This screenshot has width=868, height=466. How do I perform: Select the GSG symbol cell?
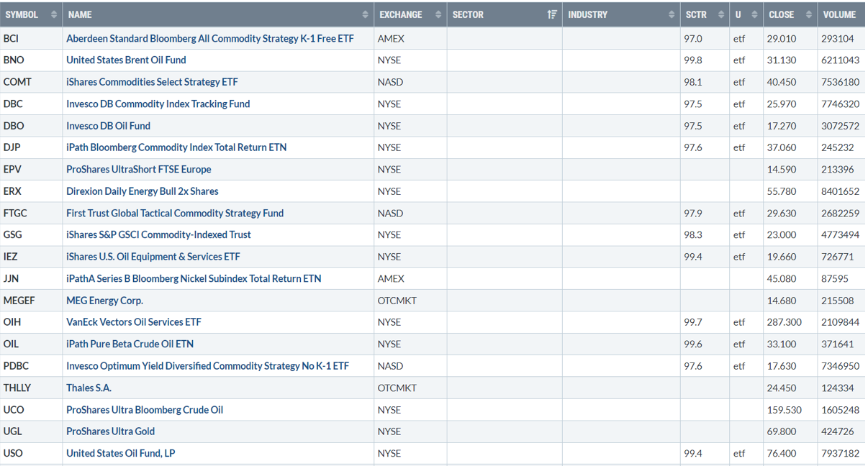click(x=12, y=235)
